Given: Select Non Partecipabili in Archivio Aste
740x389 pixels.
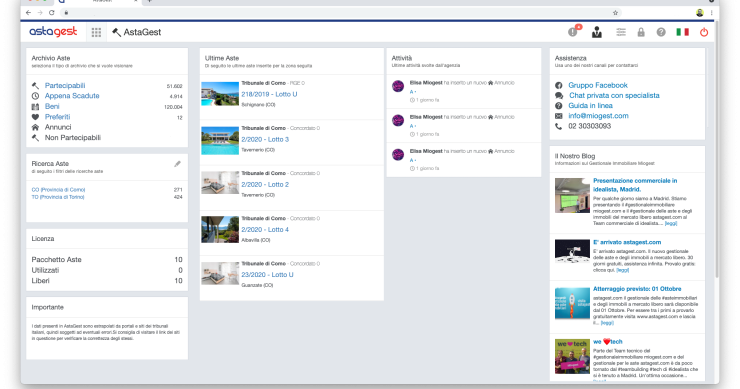Looking at the screenshot, I should (73, 138).
